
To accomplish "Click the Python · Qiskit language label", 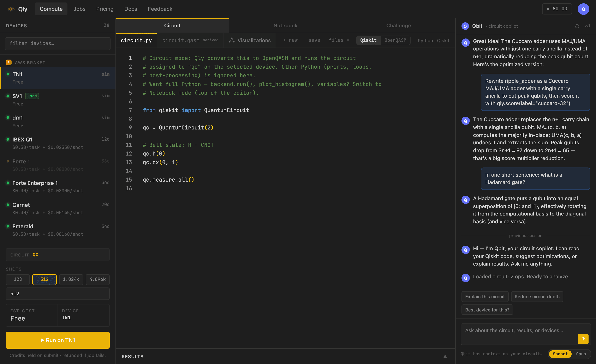I will point(433,40).
